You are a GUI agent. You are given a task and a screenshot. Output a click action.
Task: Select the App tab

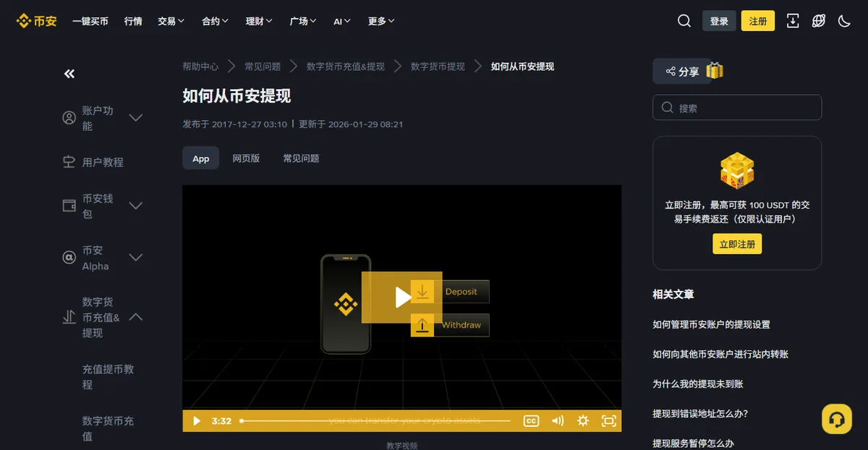pos(200,158)
